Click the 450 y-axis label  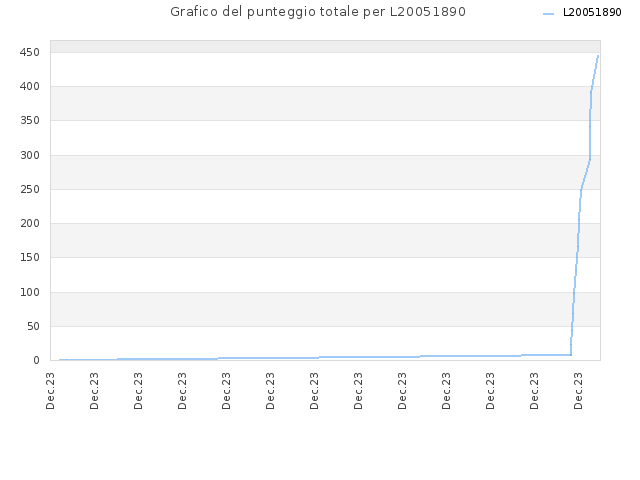[30, 52]
